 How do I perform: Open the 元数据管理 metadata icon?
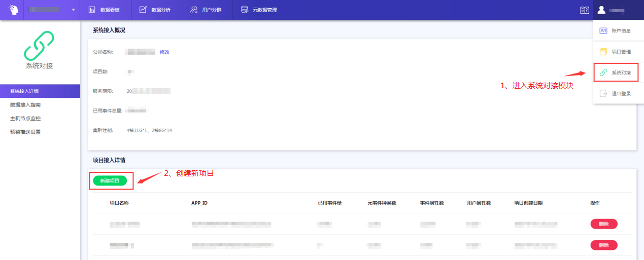click(x=245, y=10)
